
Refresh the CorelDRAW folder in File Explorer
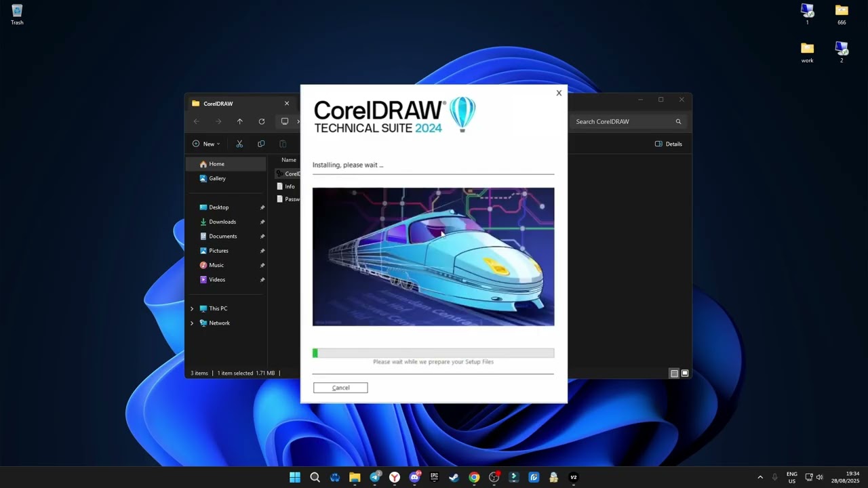click(x=262, y=121)
